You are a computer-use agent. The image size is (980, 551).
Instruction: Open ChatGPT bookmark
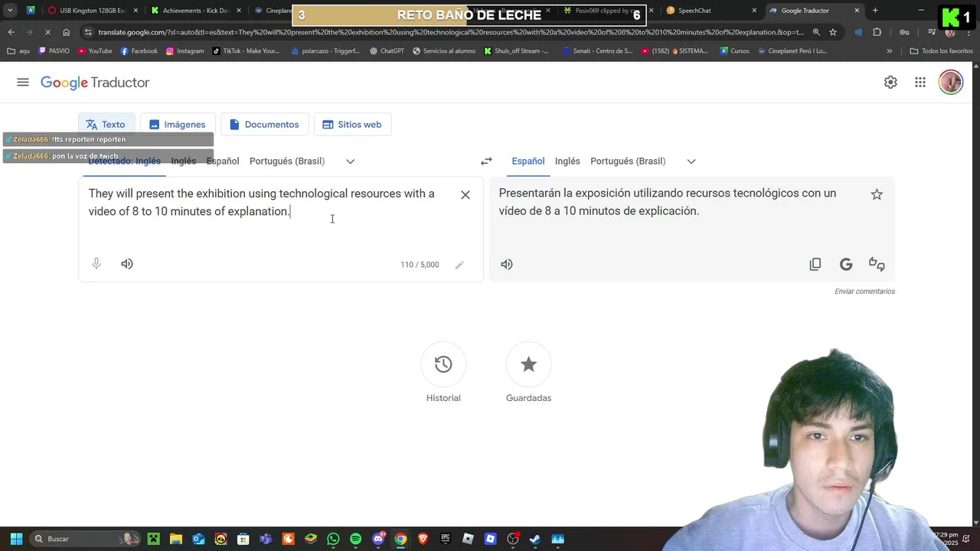(x=387, y=51)
